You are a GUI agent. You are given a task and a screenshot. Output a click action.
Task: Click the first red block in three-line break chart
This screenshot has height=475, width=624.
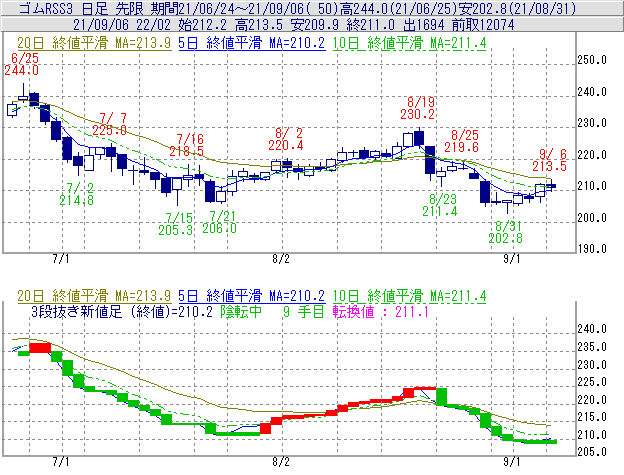(x=40, y=347)
